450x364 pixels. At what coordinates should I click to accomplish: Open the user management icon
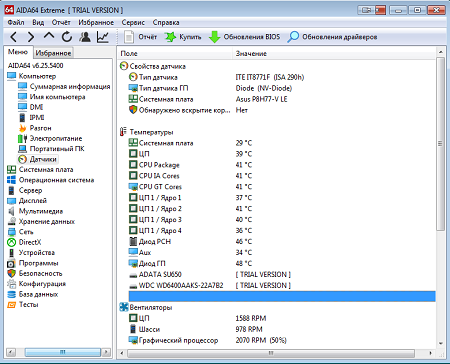85,37
